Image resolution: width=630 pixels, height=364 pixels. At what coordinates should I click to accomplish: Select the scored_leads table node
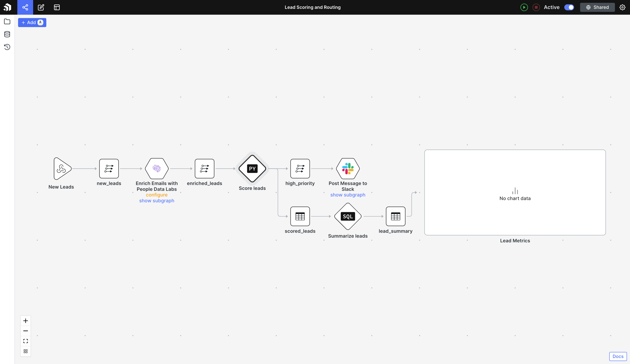300,216
